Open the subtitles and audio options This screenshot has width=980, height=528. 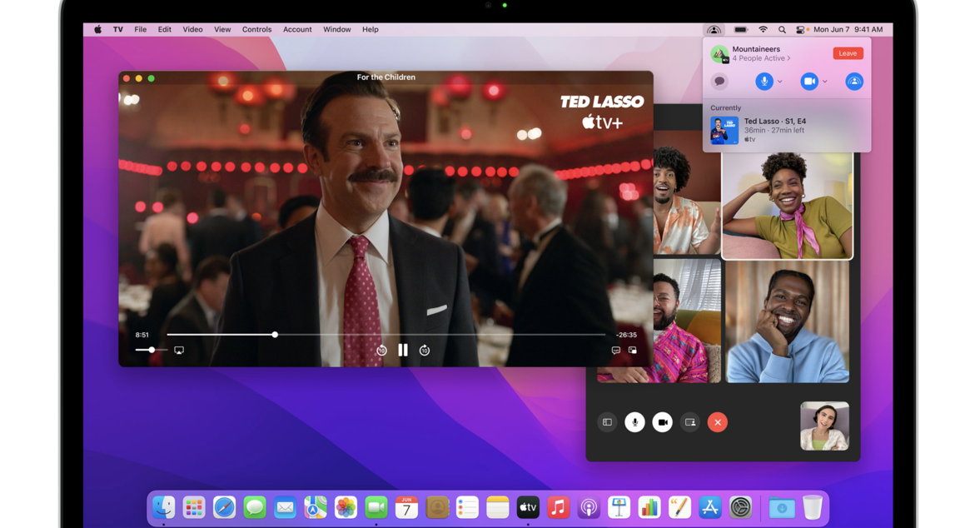(615, 351)
